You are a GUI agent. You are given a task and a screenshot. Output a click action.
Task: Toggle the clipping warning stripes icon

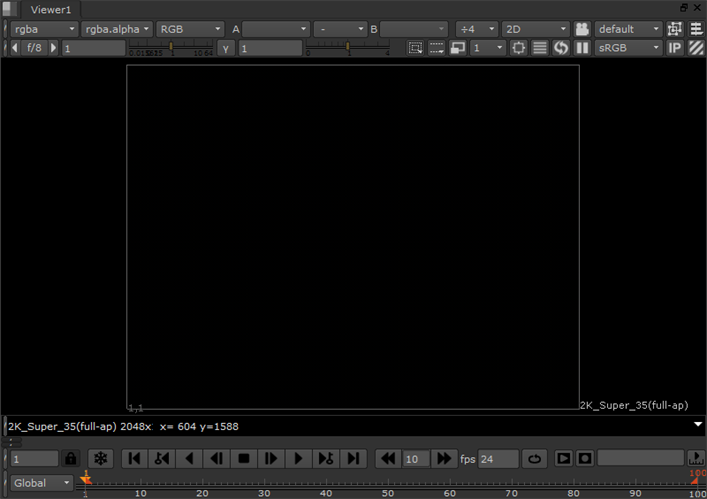[696, 48]
